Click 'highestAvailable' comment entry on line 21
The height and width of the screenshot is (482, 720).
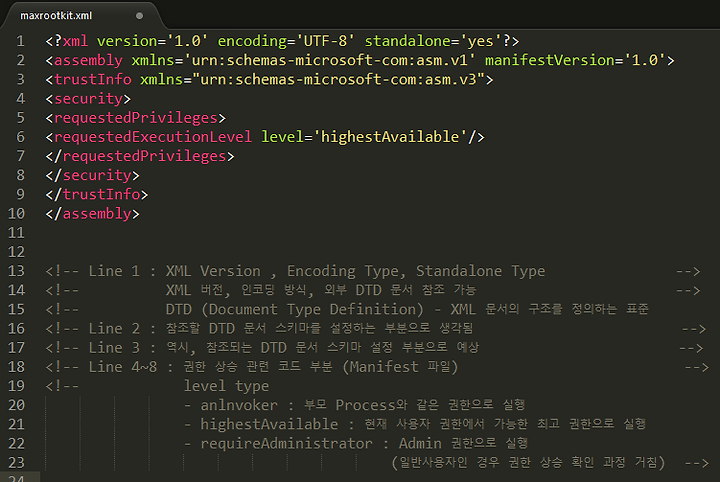pyautogui.click(x=269, y=424)
